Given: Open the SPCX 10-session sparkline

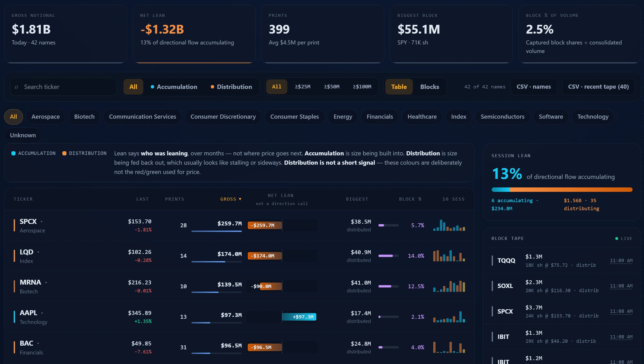Looking at the screenshot, I should coord(449,225).
